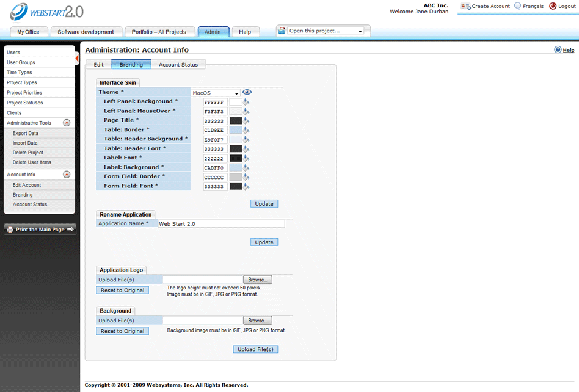Click the project icon beside Open this project
The height and width of the screenshot is (392, 579).
[x=282, y=31]
